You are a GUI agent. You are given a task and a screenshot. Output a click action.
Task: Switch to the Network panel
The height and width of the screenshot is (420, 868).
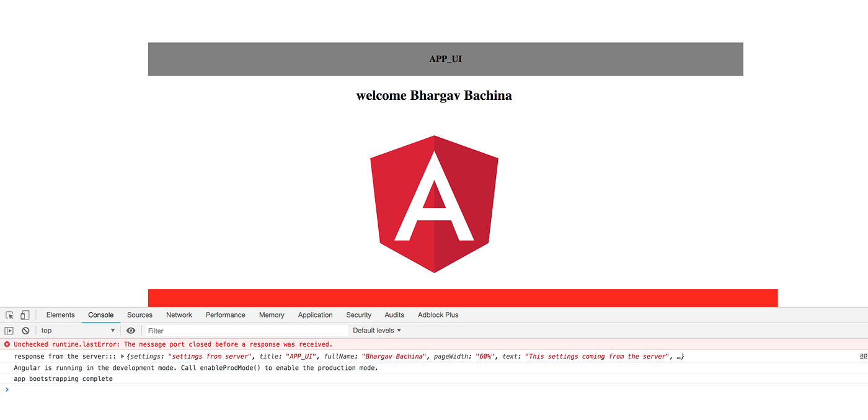pos(179,315)
